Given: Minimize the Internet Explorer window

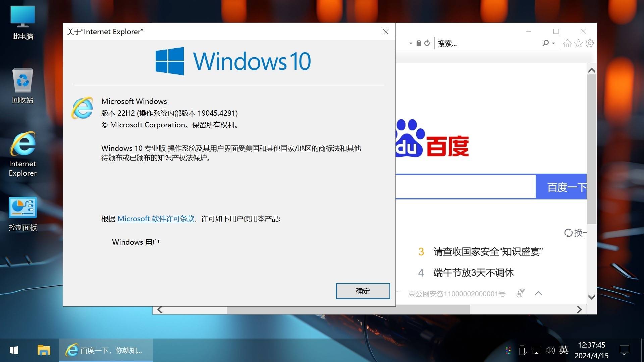Looking at the screenshot, I should tap(529, 31).
